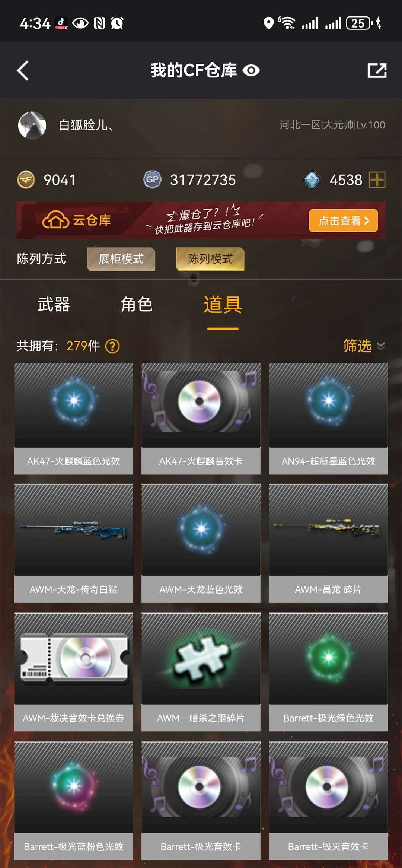
Task: Expand the 筛选 filter dropdown
Action: [364, 346]
